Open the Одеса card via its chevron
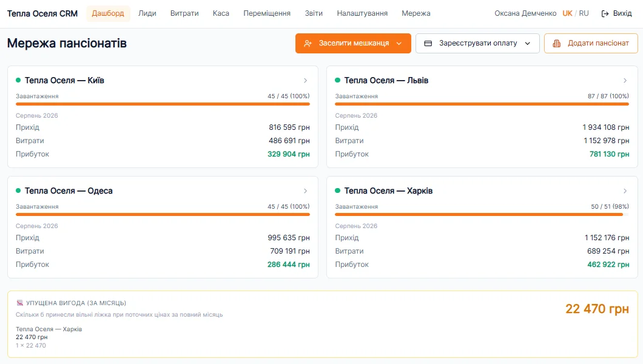Screen dimensions: 643x364 [306, 190]
